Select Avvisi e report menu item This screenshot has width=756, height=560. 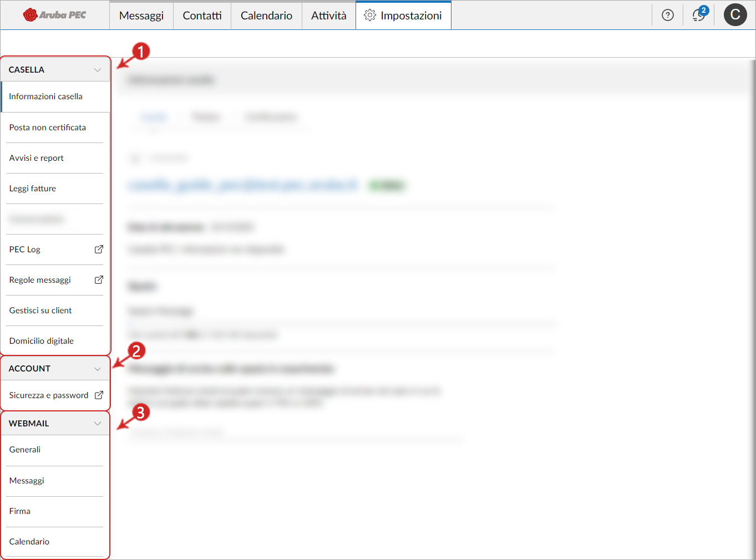(37, 158)
